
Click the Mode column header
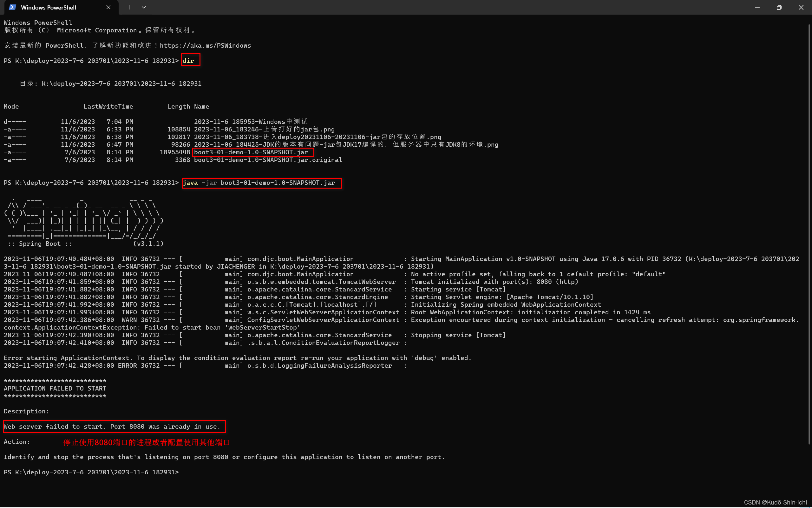pyautogui.click(x=11, y=106)
